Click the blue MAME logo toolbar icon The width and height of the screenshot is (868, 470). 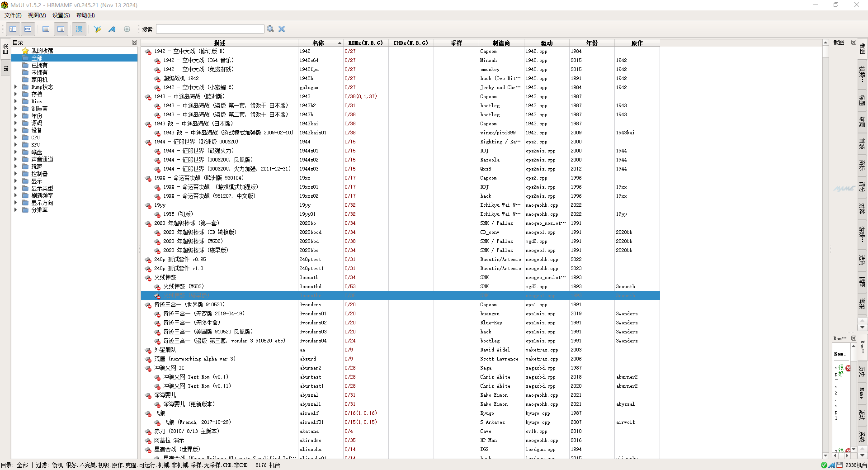[112, 29]
